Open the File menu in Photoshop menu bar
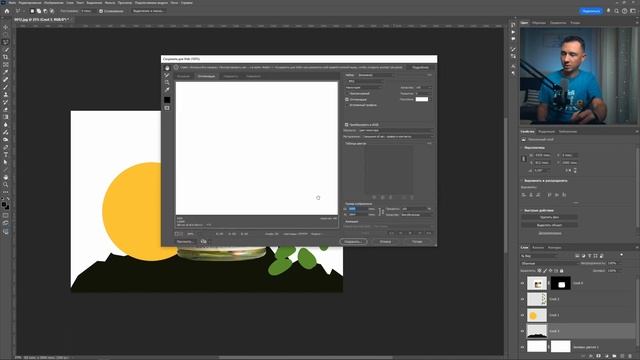640x360 pixels. click(12, 2)
